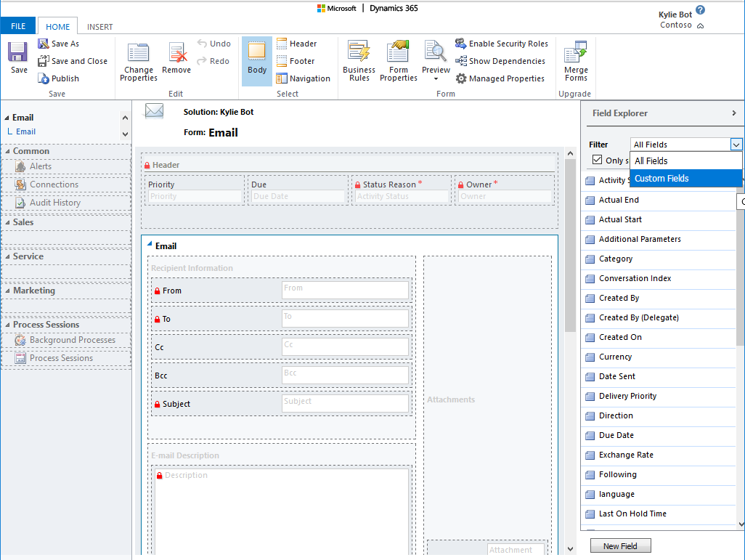The image size is (745, 560).
Task: Open the help question mark icon
Action: [700, 10]
